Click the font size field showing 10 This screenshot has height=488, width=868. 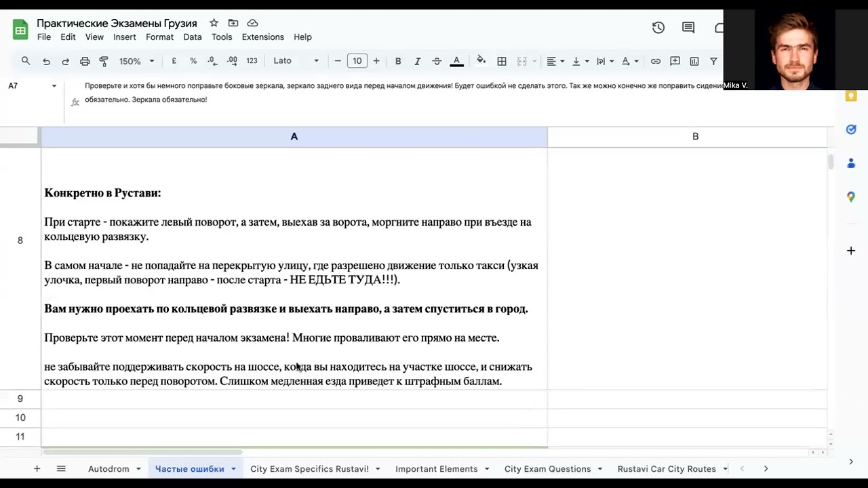(x=357, y=61)
